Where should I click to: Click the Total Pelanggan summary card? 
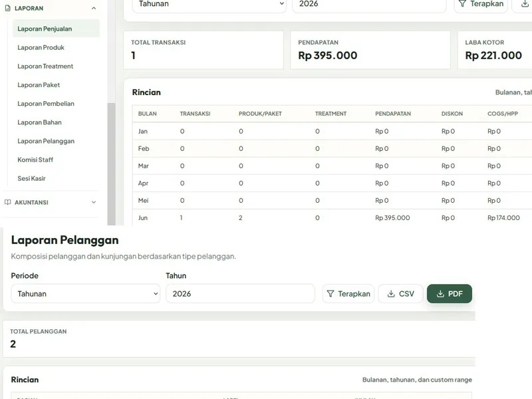239,338
